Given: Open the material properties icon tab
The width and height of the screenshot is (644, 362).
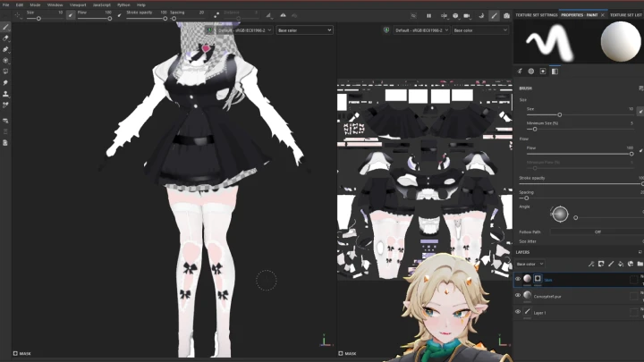Looking at the screenshot, I should [x=555, y=71].
